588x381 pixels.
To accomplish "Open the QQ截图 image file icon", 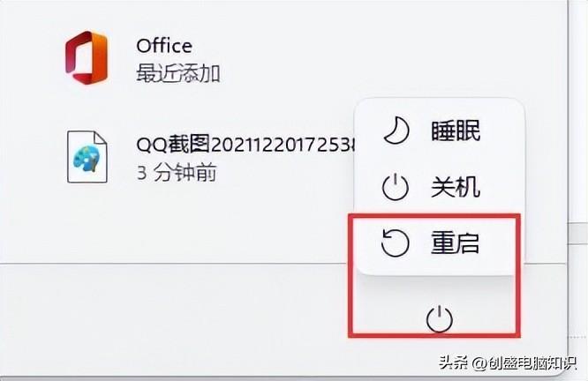I will coord(87,157).
